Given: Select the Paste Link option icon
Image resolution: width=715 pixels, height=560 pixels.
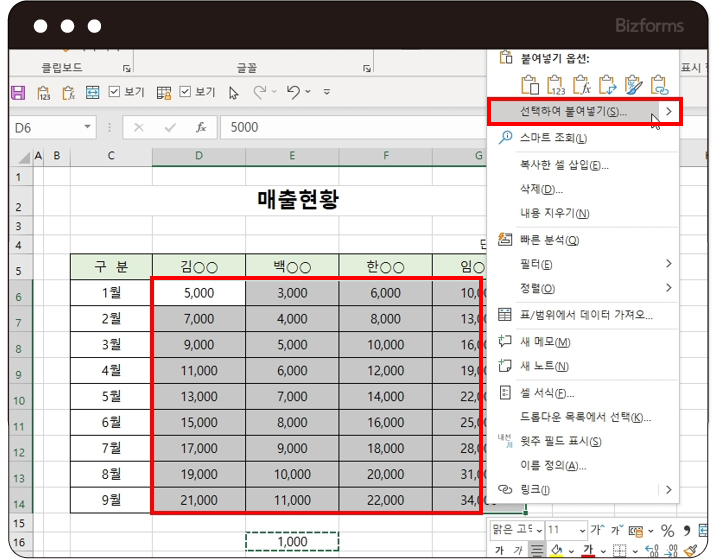Looking at the screenshot, I should [x=658, y=85].
